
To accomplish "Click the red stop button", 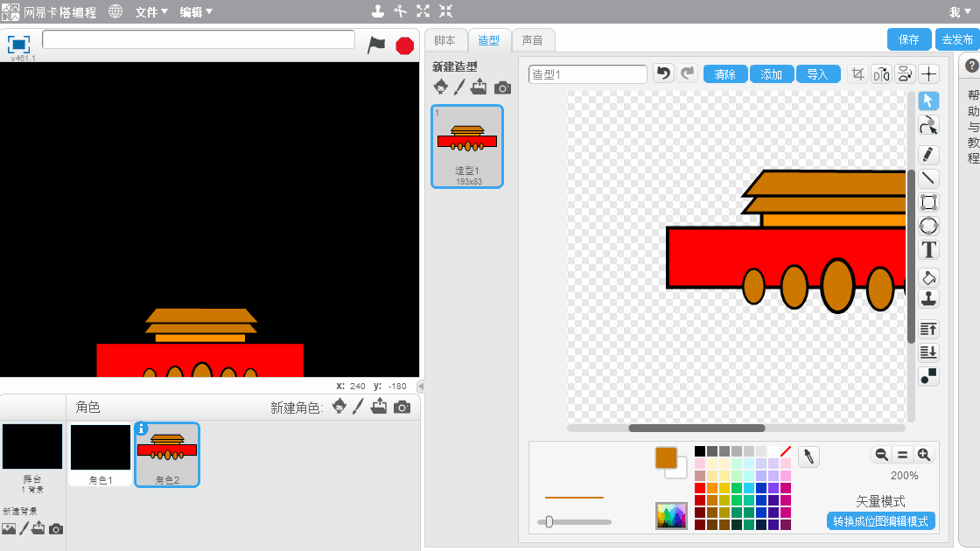I will tap(405, 45).
